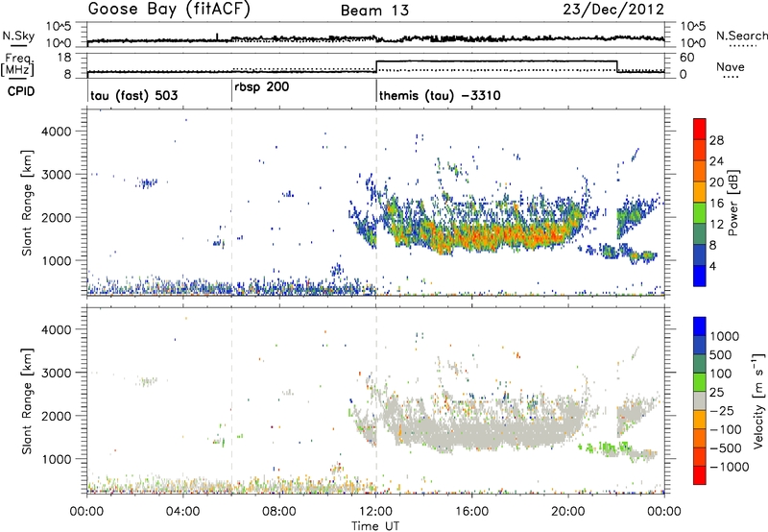Image resolution: width=768 pixels, height=532 pixels.
Task: Click the '16:00' time axis tick label
Action: [x=471, y=512]
